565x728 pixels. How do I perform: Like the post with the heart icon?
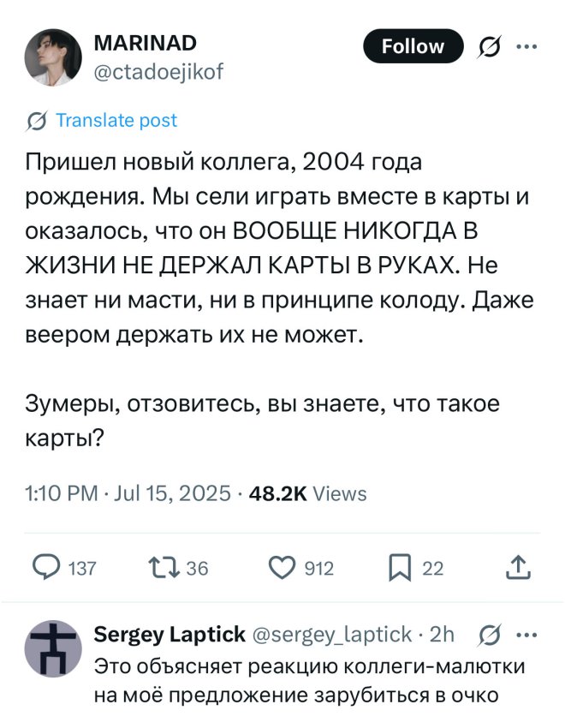point(281,566)
